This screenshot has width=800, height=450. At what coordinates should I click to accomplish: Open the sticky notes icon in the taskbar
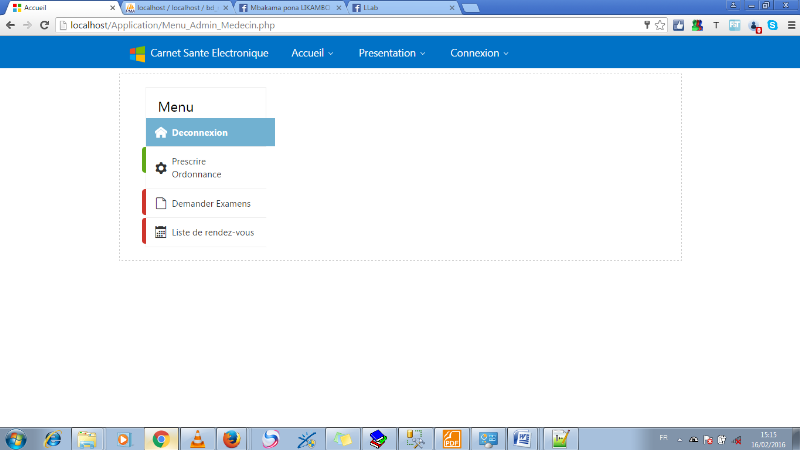(342, 439)
